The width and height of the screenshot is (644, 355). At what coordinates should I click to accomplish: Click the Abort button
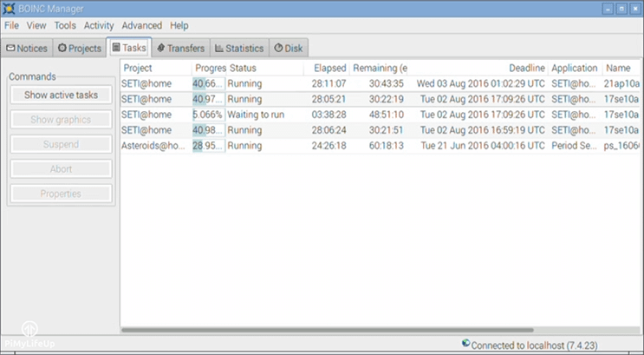click(62, 169)
